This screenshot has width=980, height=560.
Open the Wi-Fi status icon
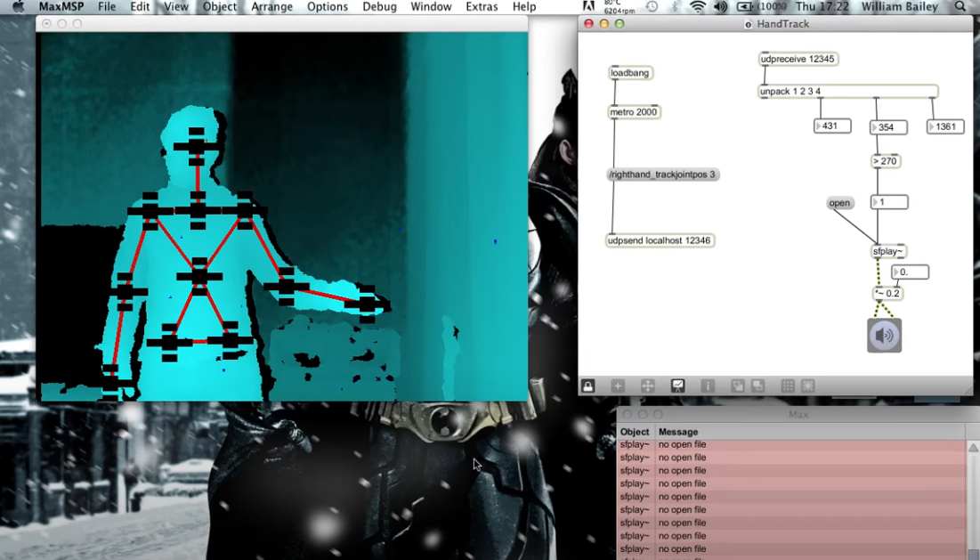[x=698, y=7]
